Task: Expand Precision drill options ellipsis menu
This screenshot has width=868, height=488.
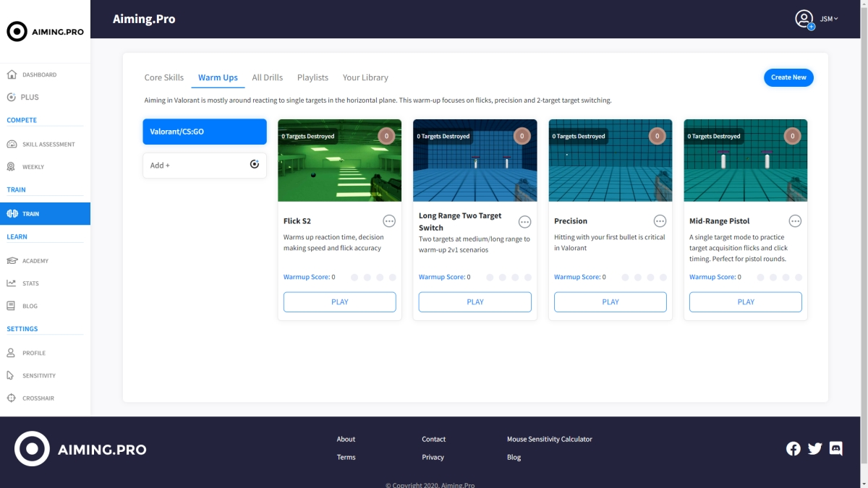Action: (x=660, y=221)
